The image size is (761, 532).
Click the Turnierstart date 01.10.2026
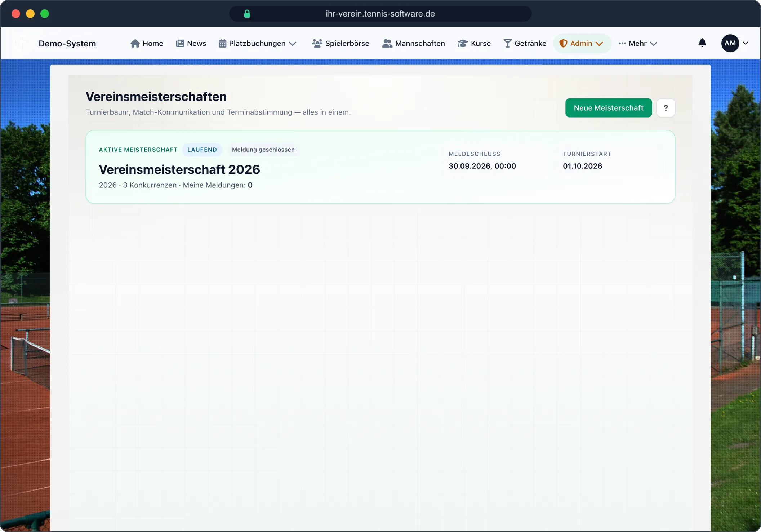click(583, 166)
